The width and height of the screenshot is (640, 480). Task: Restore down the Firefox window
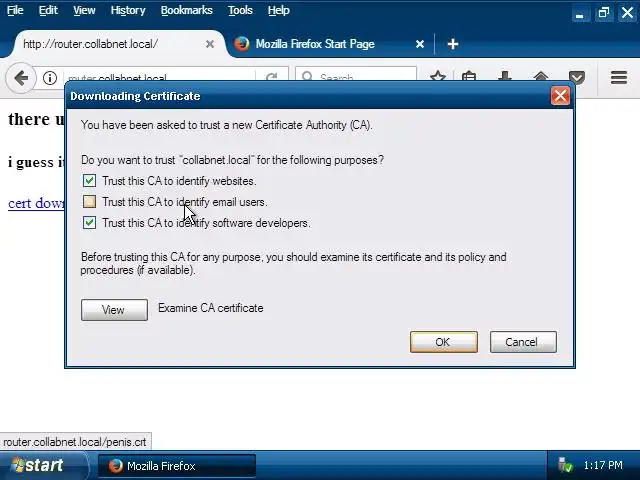604,13
